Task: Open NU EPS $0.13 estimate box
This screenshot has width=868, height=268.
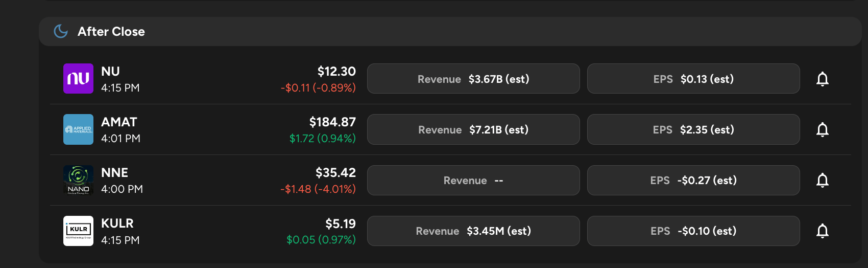Action: click(x=693, y=79)
